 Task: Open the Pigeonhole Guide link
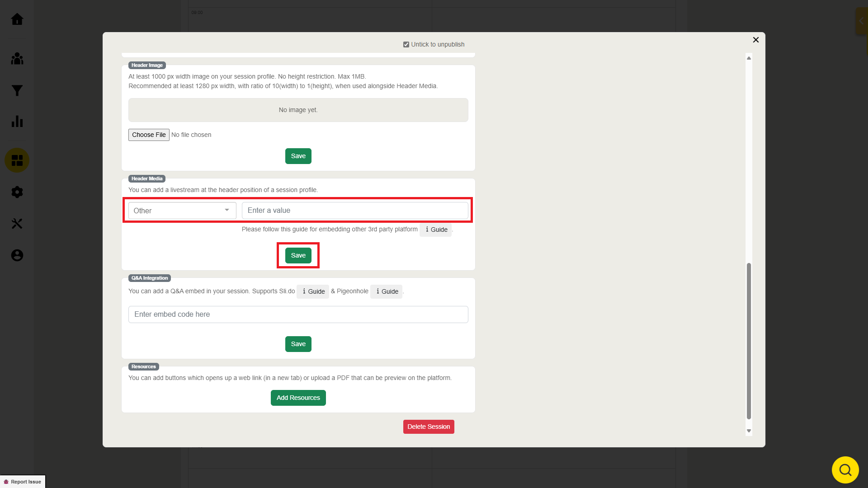pos(387,291)
